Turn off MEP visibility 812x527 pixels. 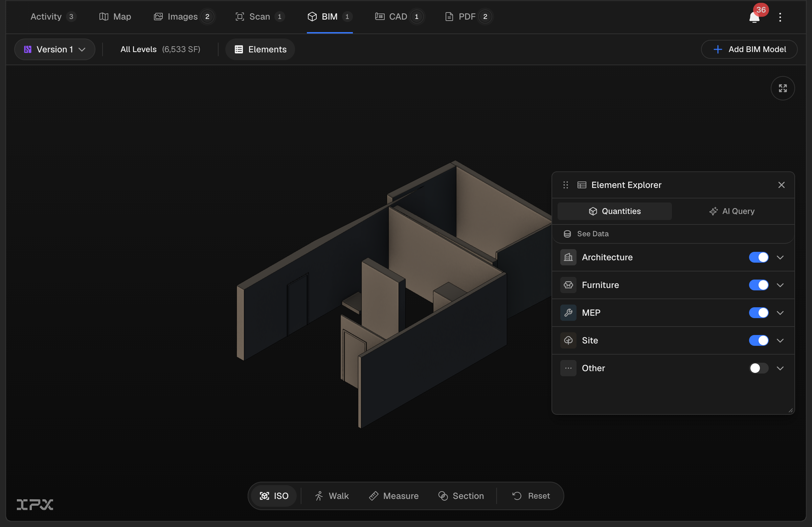point(759,313)
